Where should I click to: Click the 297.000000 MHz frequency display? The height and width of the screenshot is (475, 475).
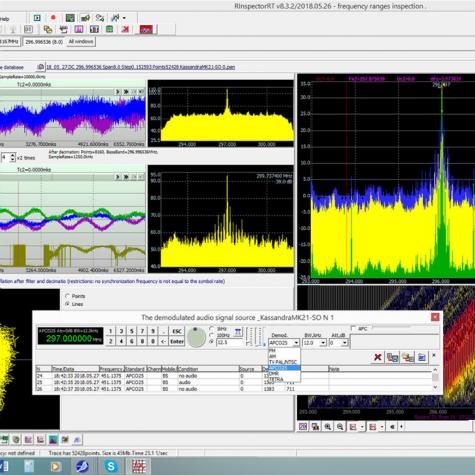(x=70, y=336)
